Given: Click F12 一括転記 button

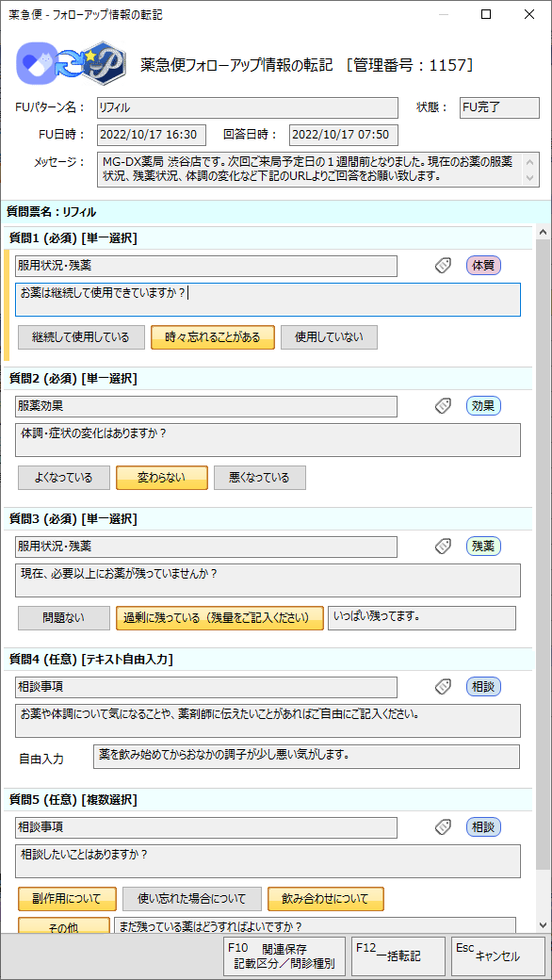Looking at the screenshot, I should [x=398, y=955].
